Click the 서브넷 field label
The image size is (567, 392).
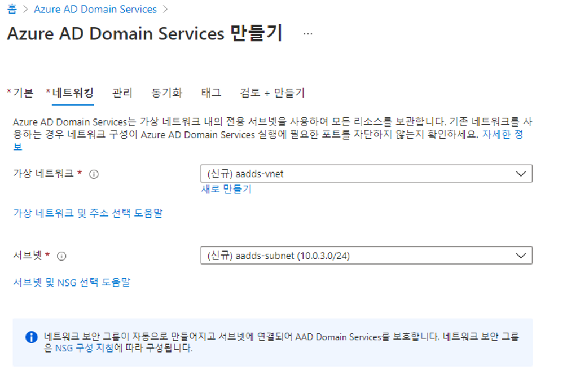point(28,255)
